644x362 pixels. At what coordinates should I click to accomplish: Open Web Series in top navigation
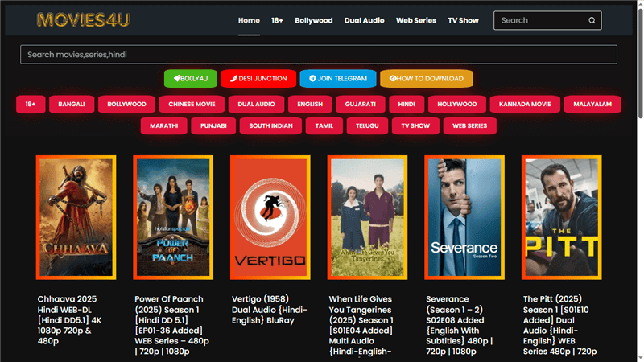pyautogui.click(x=416, y=20)
